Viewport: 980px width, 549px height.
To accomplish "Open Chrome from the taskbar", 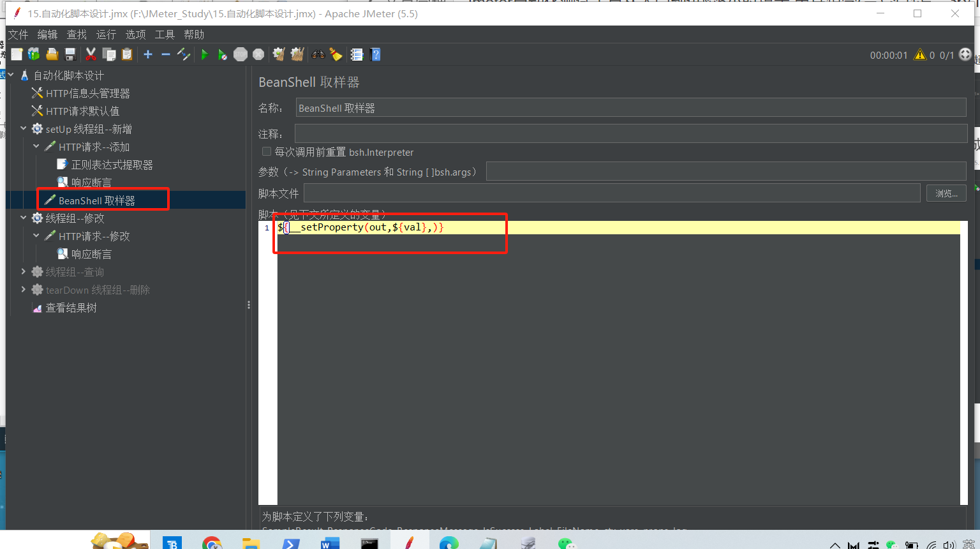I will pos(212,543).
